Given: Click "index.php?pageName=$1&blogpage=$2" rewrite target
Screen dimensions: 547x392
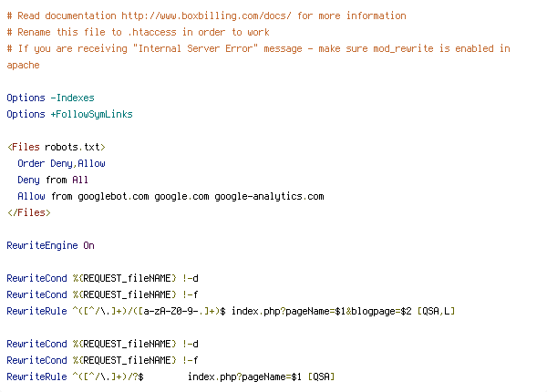Looking at the screenshot, I should tap(322, 311).
